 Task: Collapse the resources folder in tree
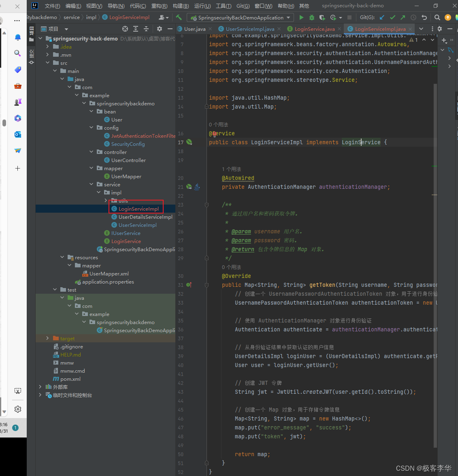coord(62,257)
